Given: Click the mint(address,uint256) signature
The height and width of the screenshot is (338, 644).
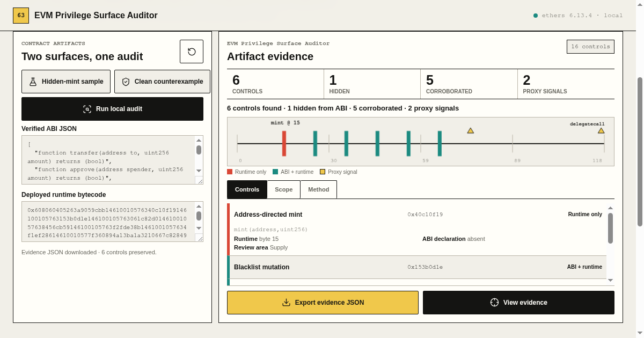Looking at the screenshot, I should (x=270, y=230).
